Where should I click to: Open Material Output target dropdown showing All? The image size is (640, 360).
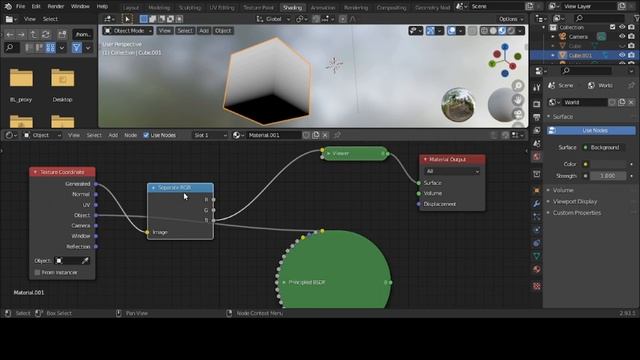pos(452,171)
